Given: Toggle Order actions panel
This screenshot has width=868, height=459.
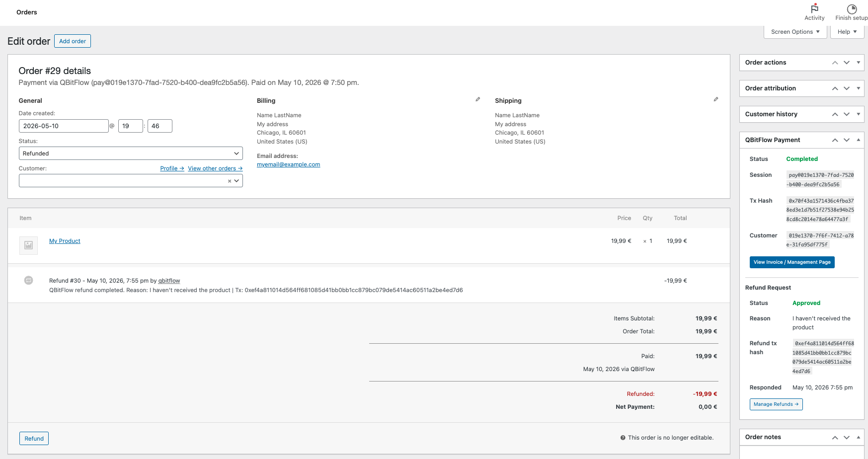Looking at the screenshot, I should point(858,63).
